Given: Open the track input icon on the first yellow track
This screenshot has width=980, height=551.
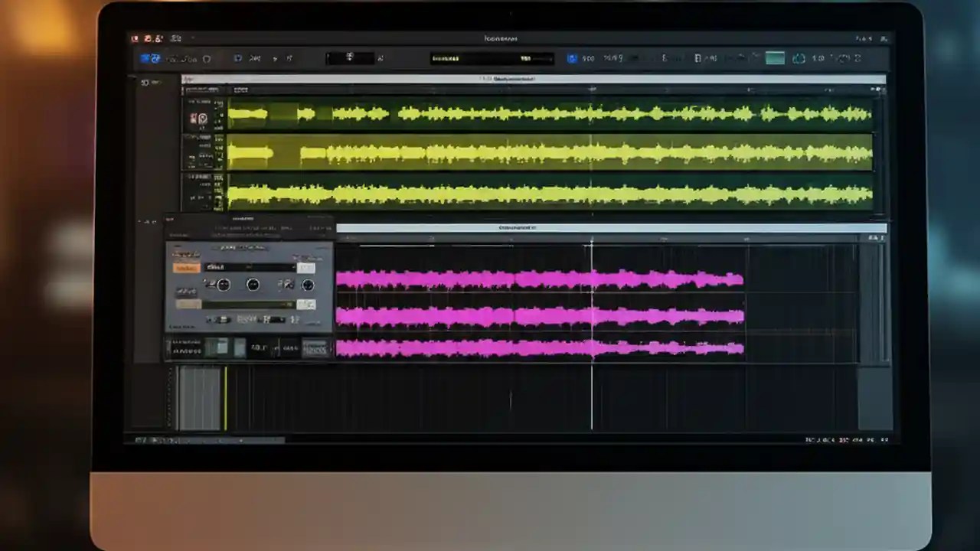Looking at the screenshot, I should click(204, 116).
